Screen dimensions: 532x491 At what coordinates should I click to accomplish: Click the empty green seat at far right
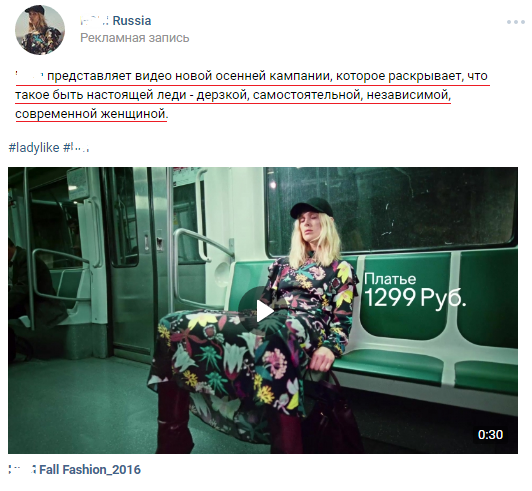point(488,322)
